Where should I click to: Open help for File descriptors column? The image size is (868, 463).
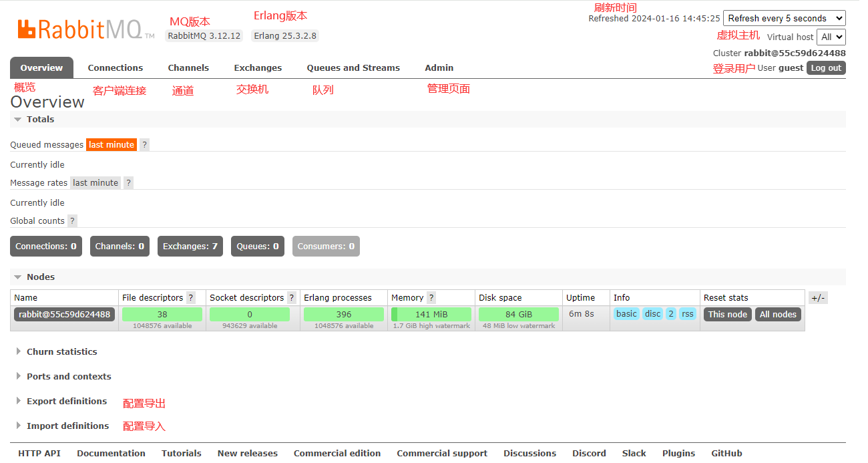[191, 298]
